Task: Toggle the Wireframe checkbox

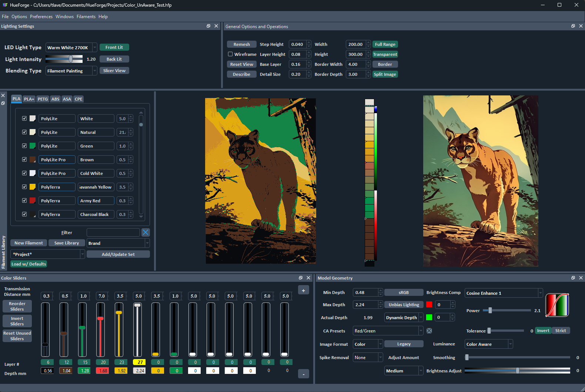Action: tap(230, 54)
